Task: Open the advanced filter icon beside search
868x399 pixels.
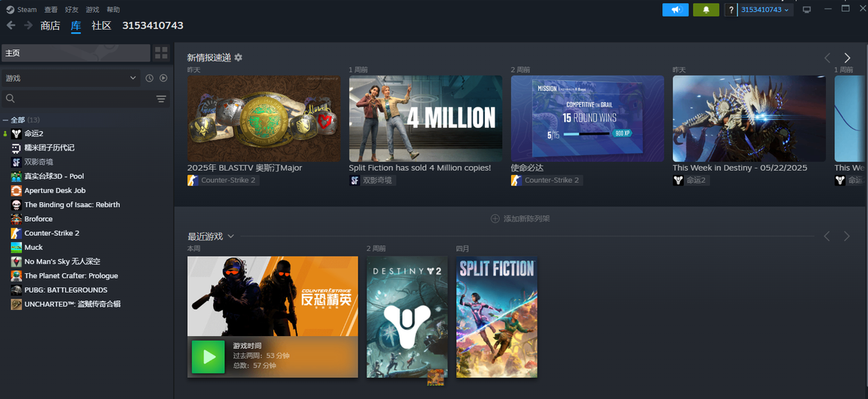Action: point(161,100)
